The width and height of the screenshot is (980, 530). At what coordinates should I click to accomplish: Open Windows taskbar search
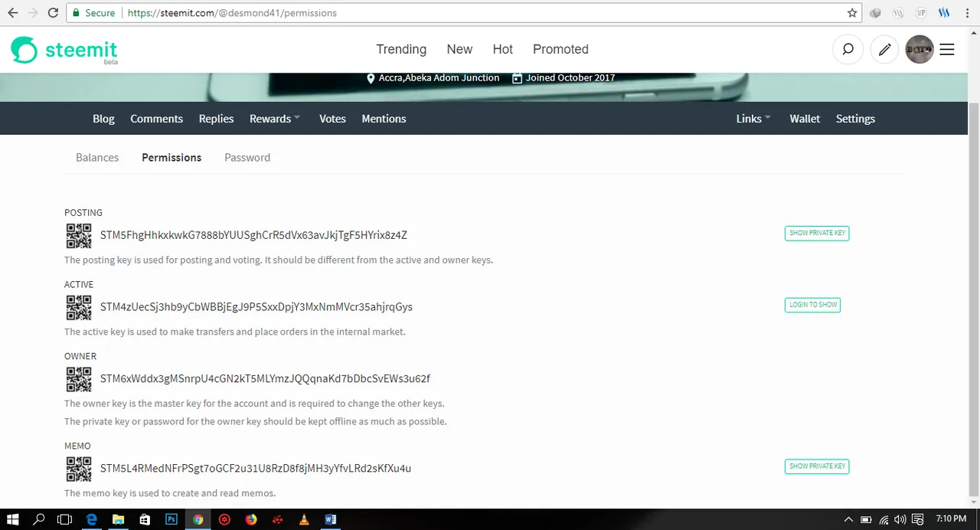(x=39, y=519)
